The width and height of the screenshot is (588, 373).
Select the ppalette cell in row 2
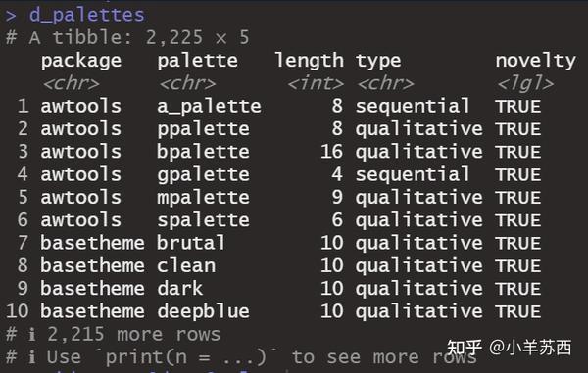(203, 129)
